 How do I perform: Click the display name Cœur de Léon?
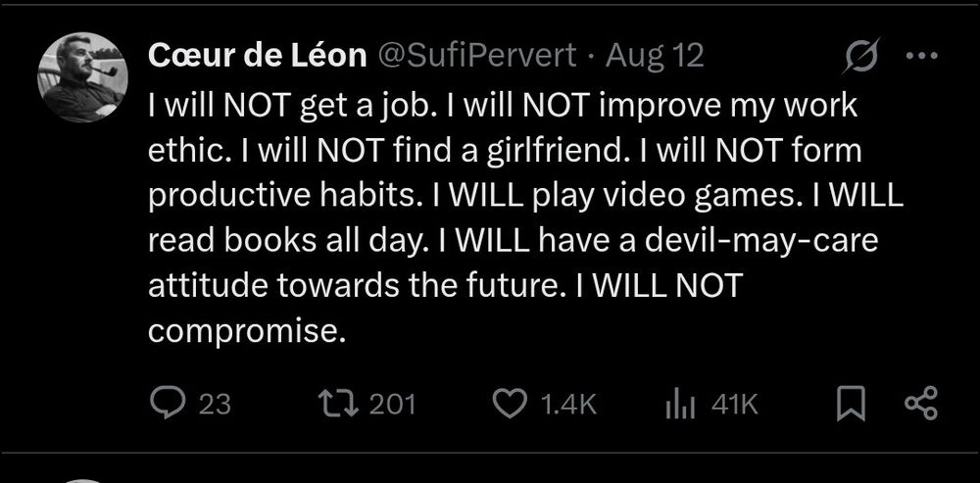(x=259, y=56)
